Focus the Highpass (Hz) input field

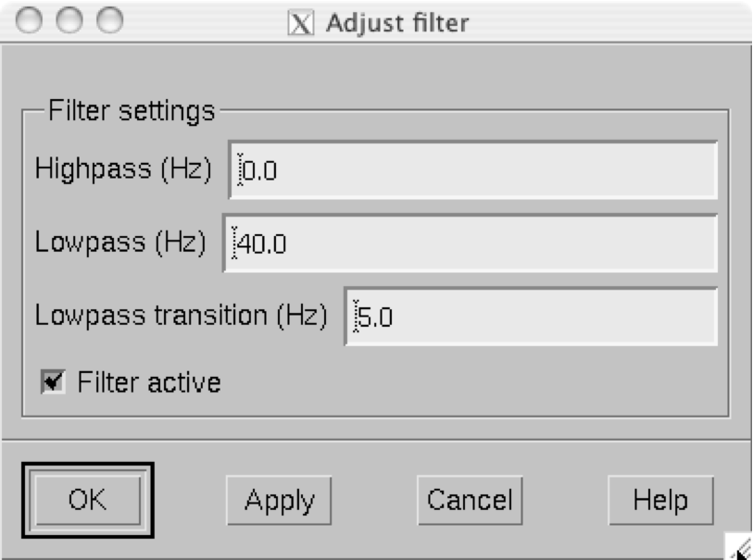473,170
